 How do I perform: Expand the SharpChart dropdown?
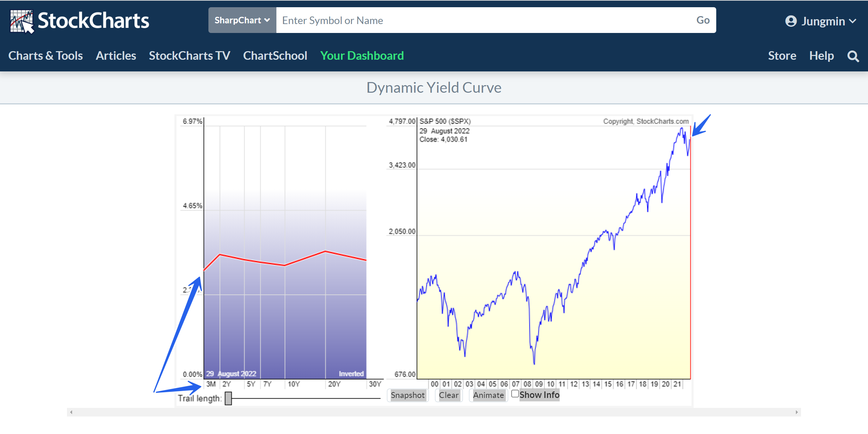coord(242,20)
